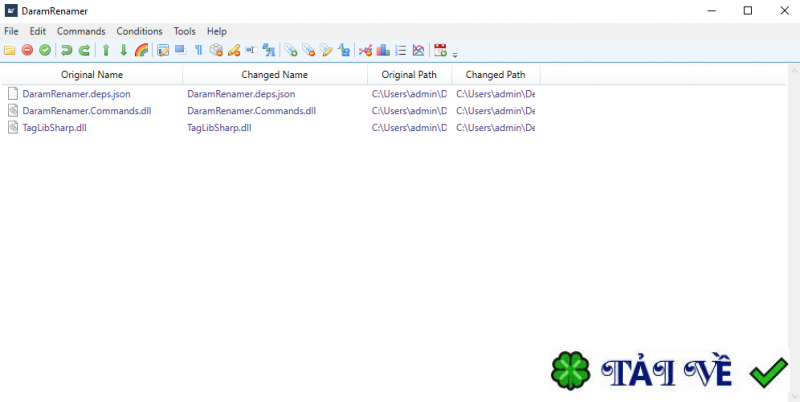The image size is (800, 402).
Task: Click original path cell of DaramRenamer.deps.json row
Action: click(409, 94)
